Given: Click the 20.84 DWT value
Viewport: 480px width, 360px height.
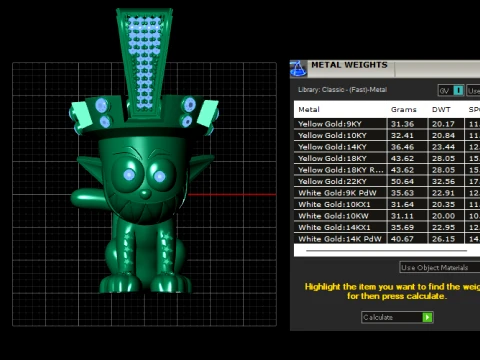Looking at the screenshot, I should coord(443,135).
